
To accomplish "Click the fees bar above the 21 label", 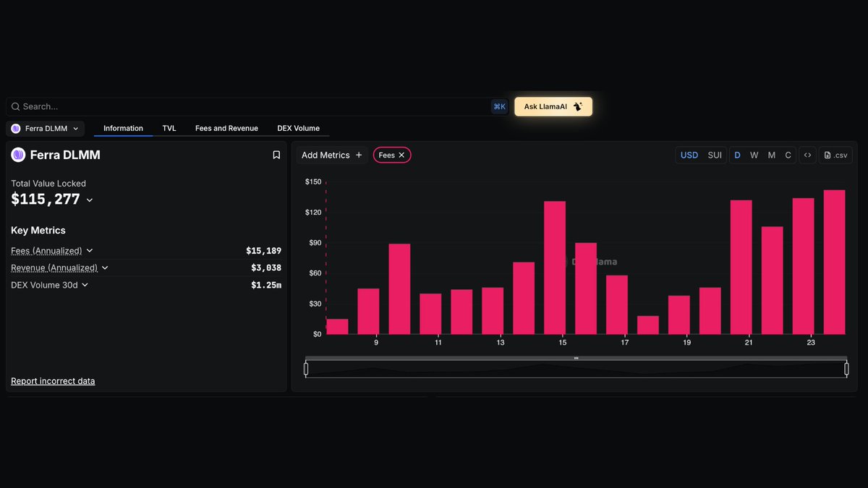I will click(x=741, y=267).
